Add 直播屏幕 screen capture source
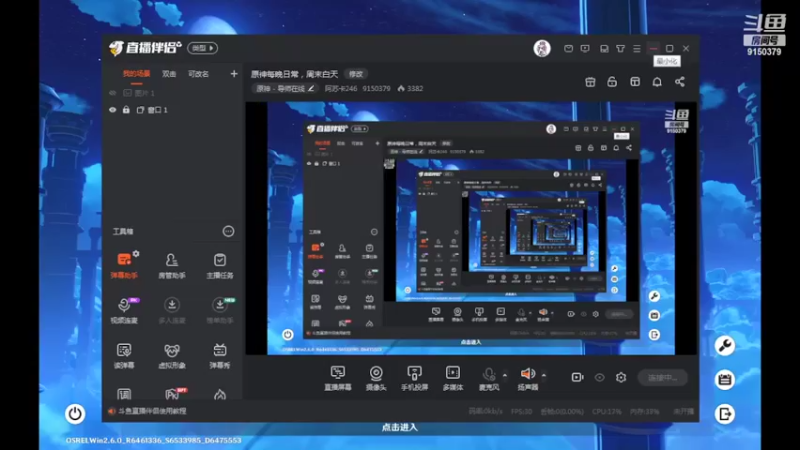The width and height of the screenshot is (800, 450). 338,378
